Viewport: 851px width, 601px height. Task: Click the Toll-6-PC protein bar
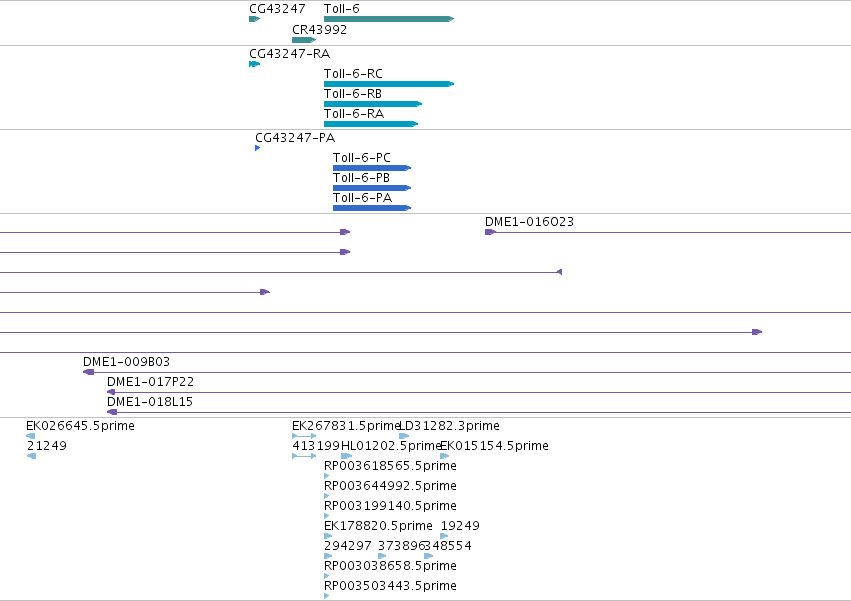pyautogui.click(x=372, y=168)
